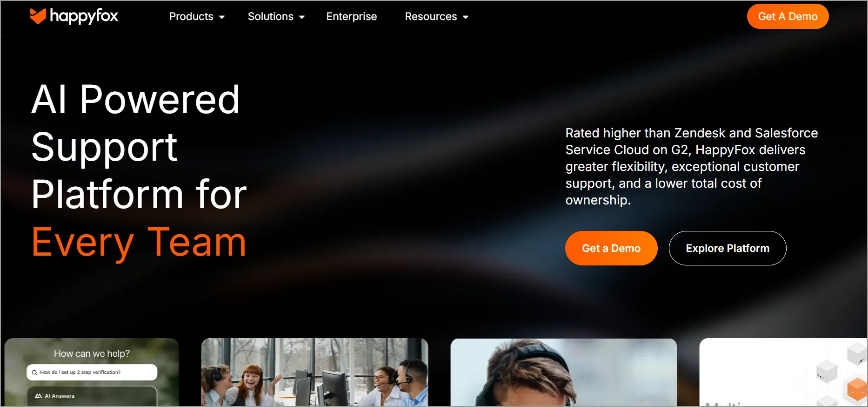Click the HappyFox fox logo icon

pyautogui.click(x=38, y=16)
